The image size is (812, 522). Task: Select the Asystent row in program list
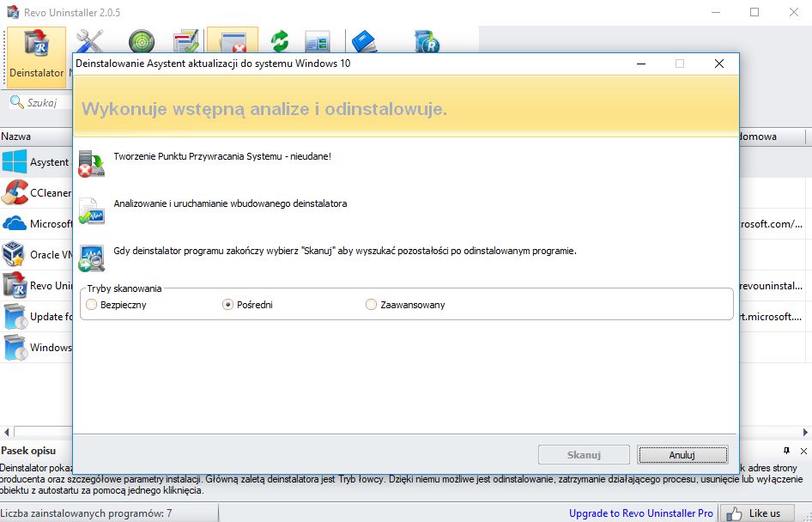pyautogui.click(x=36, y=161)
